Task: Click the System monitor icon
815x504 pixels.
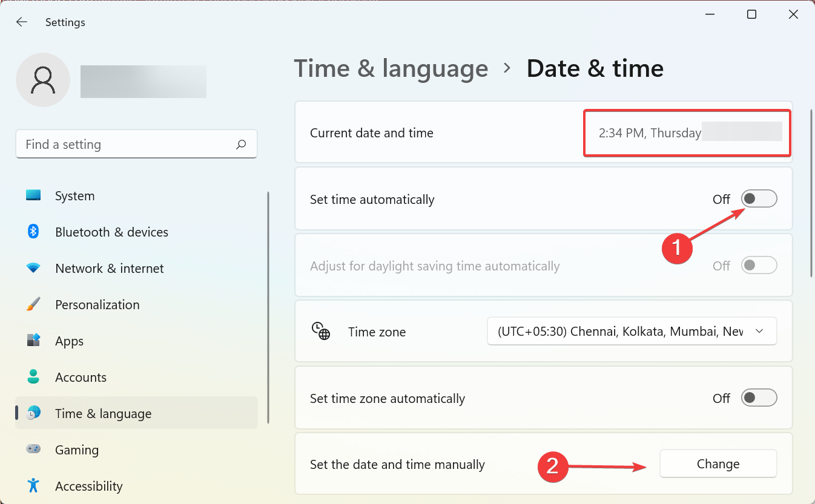Action: pyautogui.click(x=33, y=196)
